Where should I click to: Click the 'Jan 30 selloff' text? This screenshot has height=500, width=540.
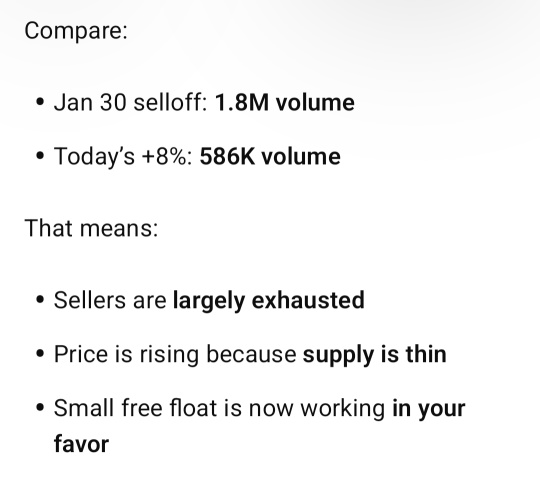click(x=128, y=103)
